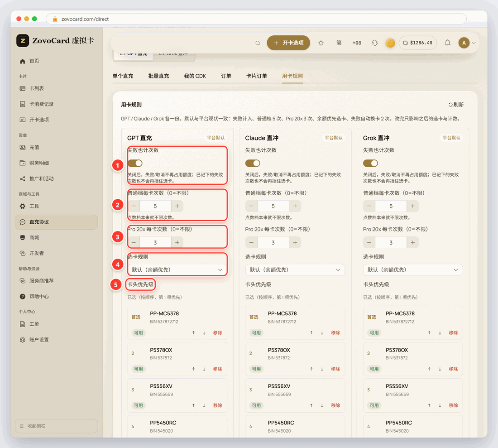Screen dimensions: 498x448
Task: Open the 商城 store icon
Action: click(23, 238)
